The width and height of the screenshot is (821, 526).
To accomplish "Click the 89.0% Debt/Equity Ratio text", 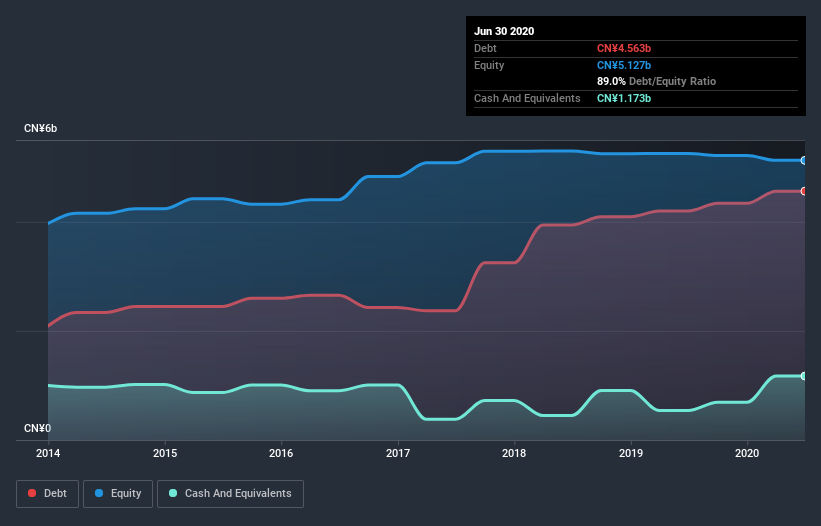I will tap(657, 82).
